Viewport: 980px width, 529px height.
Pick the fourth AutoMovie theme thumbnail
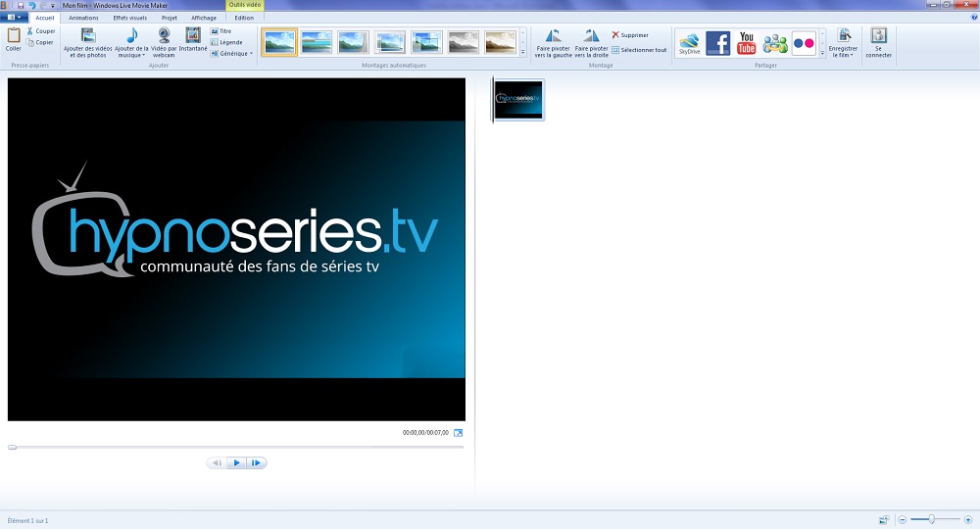[x=390, y=42]
